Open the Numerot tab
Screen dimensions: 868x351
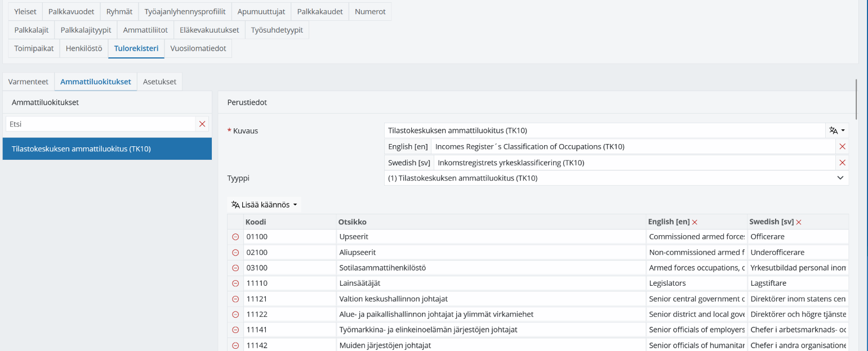click(370, 11)
